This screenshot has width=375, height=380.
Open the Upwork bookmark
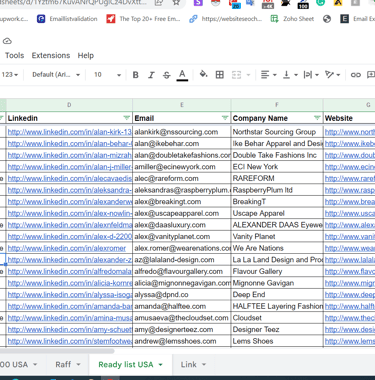(14, 19)
